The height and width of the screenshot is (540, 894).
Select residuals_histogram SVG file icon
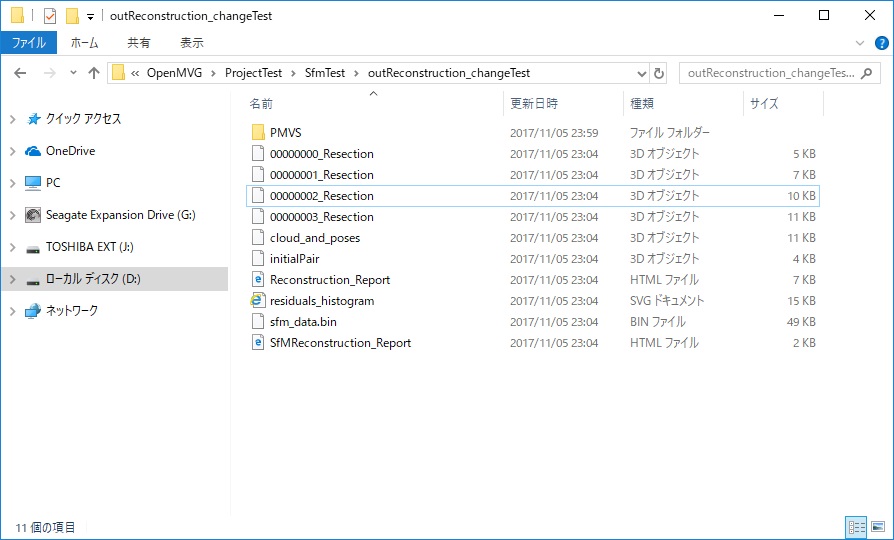click(258, 301)
